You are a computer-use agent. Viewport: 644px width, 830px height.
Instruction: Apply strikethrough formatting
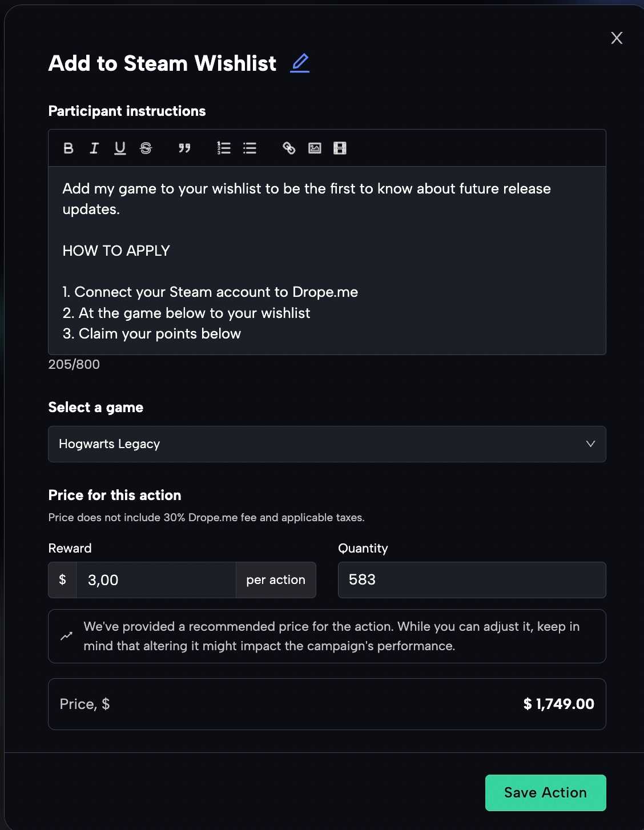tap(146, 148)
